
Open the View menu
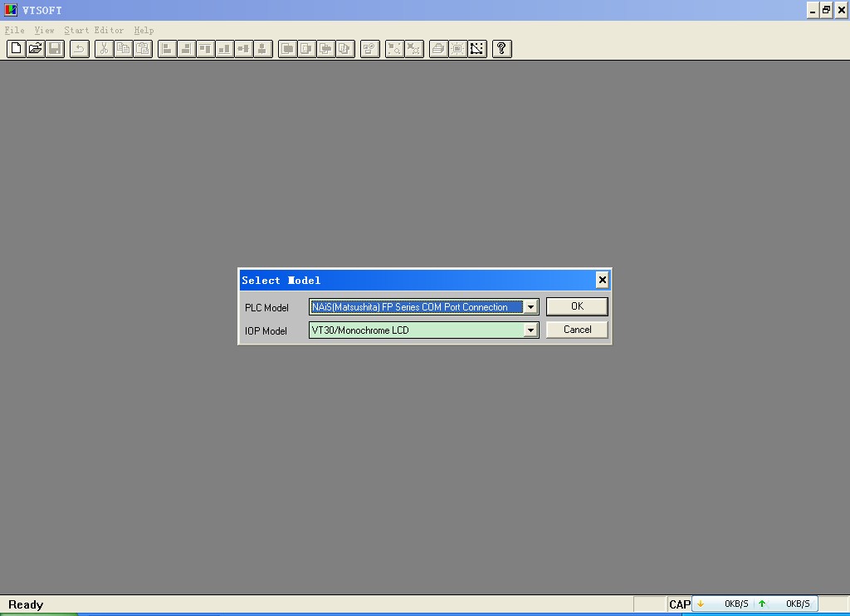pos(44,30)
